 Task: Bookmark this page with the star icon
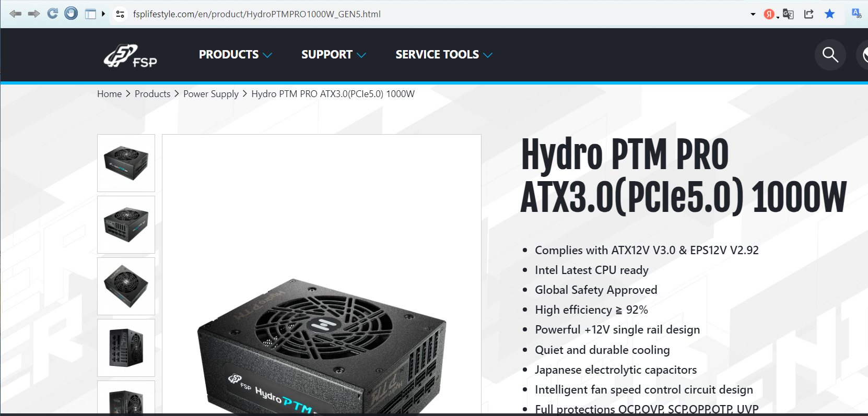coord(829,14)
